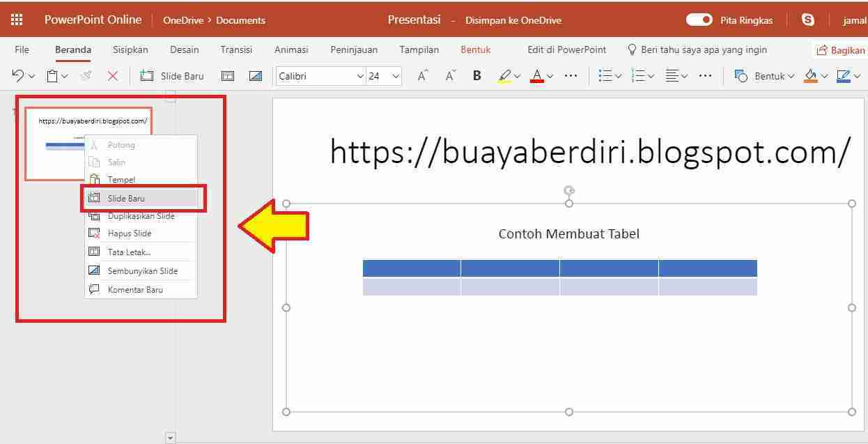The height and width of the screenshot is (444, 868).
Task: Switch to the Animasi tab
Action: tap(291, 49)
